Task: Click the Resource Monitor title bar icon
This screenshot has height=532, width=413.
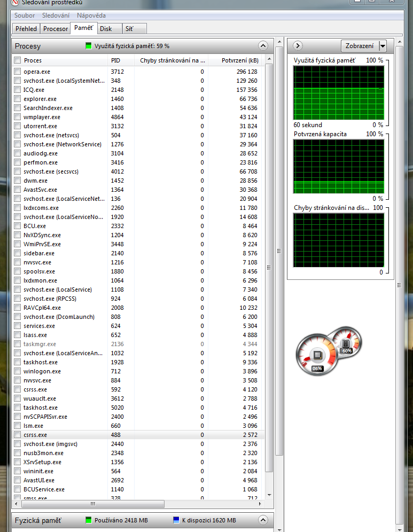Action: pyautogui.click(x=15, y=2)
